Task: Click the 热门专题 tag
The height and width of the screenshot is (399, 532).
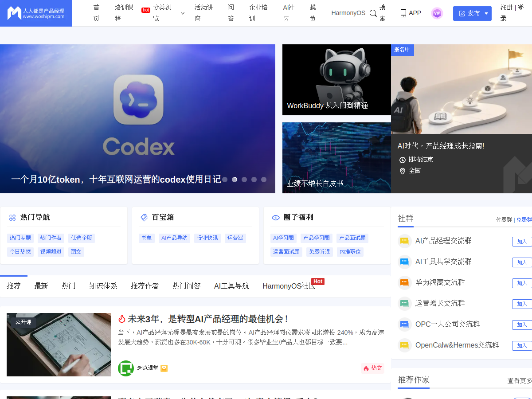Action: click(20, 238)
